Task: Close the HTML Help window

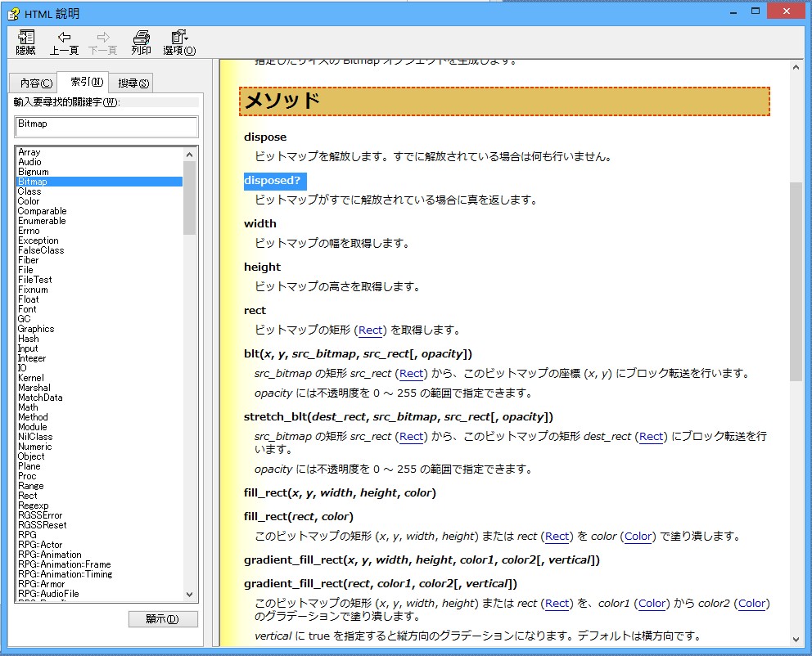Action: [x=786, y=11]
